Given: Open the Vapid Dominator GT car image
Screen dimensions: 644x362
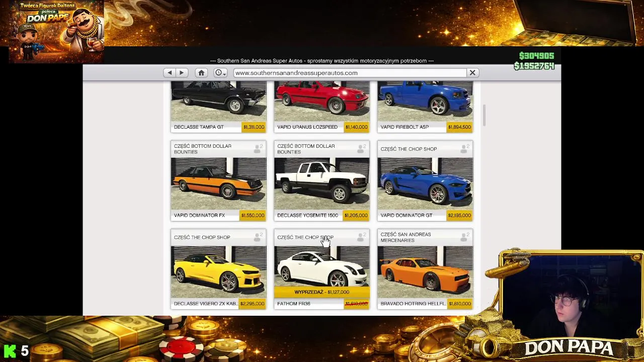Looking at the screenshot, I should [425, 184].
